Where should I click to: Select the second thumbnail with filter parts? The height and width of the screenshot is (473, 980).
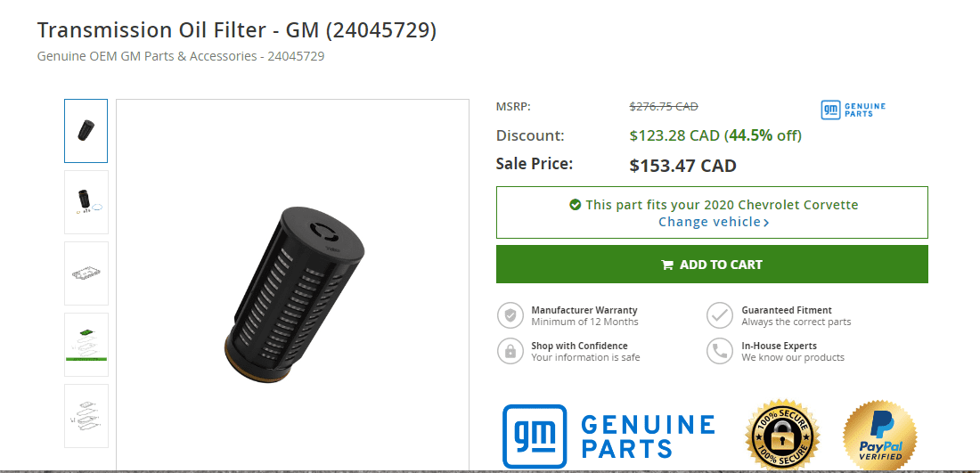pyautogui.click(x=86, y=202)
